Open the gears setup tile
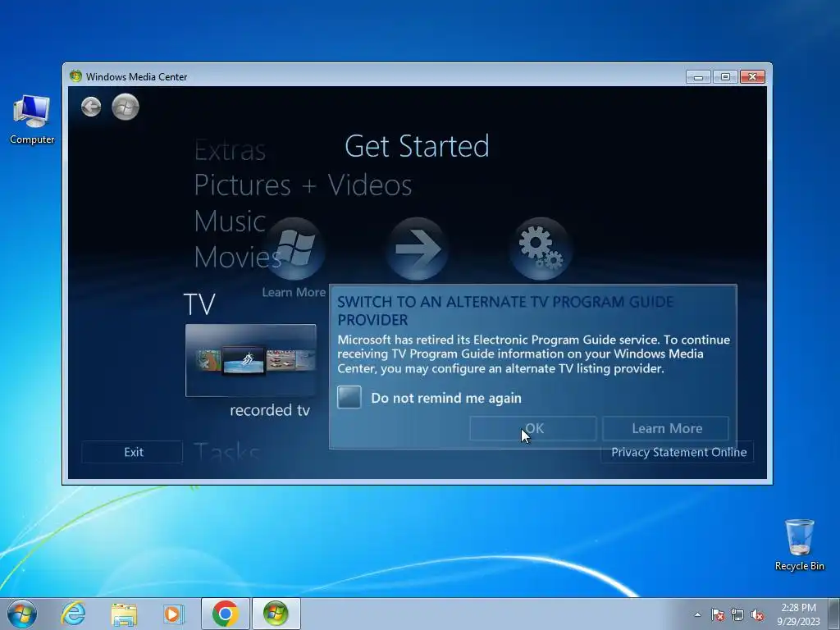The width and height of the screenshot is (840, 630). pos(540,249)
